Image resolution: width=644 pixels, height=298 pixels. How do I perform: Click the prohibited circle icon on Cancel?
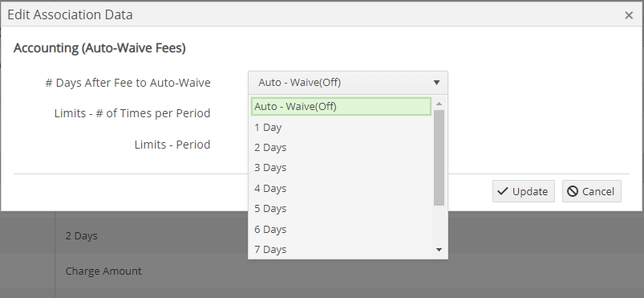[x=573, y=191]
